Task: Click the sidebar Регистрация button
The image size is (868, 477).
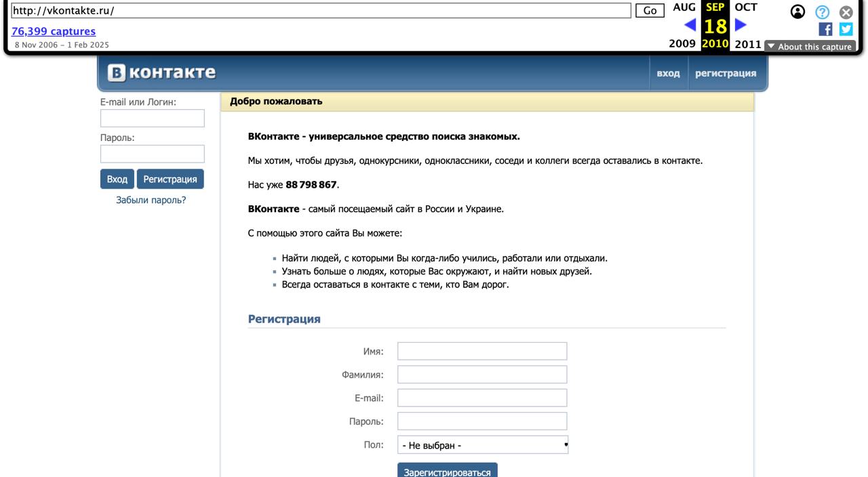Action: pyautogui.click(x=170, y=179)
